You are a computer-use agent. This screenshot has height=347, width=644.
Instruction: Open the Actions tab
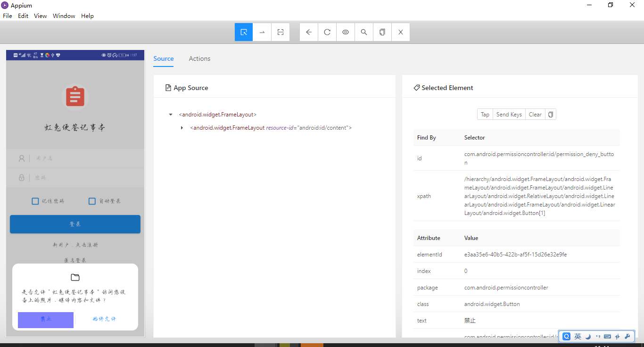click(x=199, y=58)
